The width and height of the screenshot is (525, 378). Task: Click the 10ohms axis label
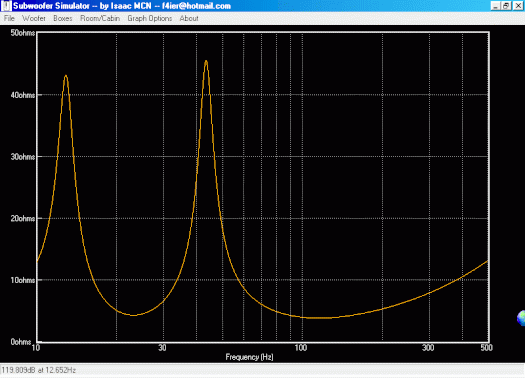(x=22, y=280)
